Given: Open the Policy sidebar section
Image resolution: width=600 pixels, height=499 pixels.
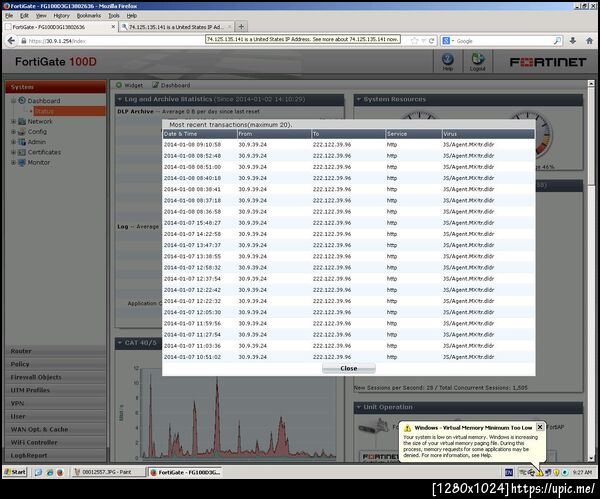Looking at the screenshot, I should 55,364.
